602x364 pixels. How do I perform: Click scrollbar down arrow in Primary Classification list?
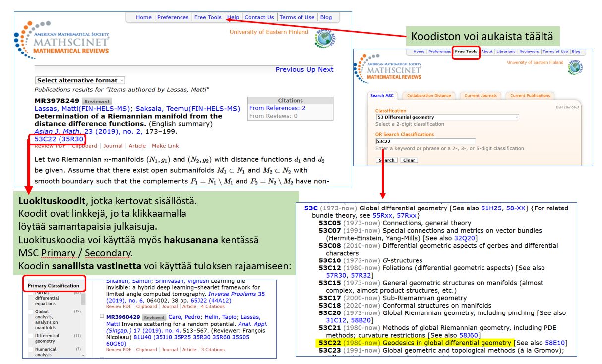point(83,355)
